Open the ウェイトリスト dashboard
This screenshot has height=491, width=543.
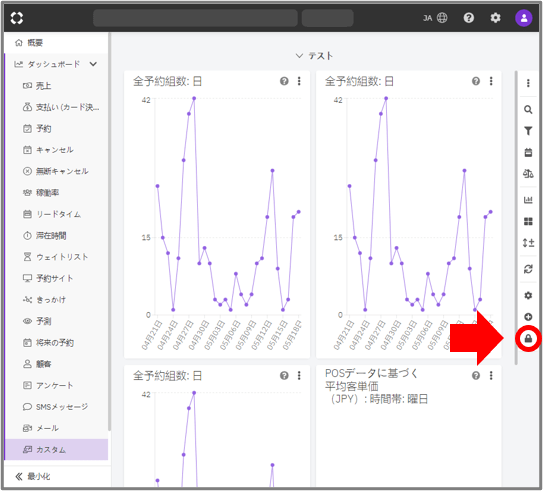click(56, 257)
